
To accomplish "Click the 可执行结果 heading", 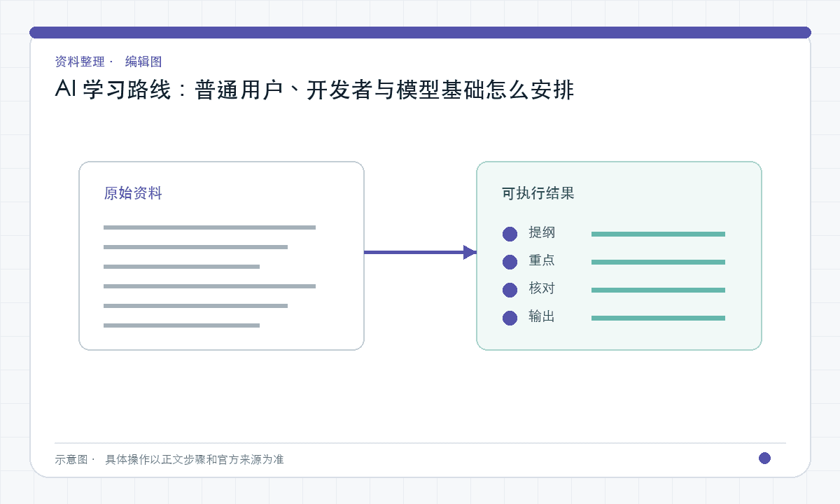I will tap(538, 194).
